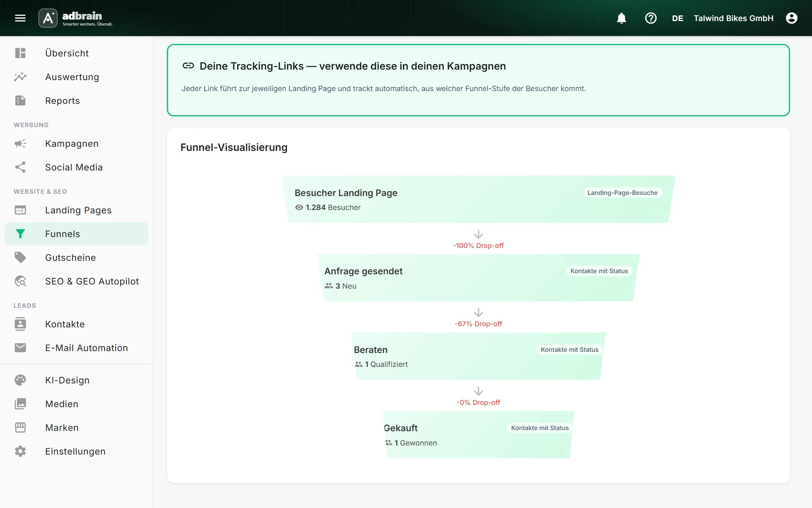Open the hamburger menu
Screen dimensions: 812x508
(20, 18)
